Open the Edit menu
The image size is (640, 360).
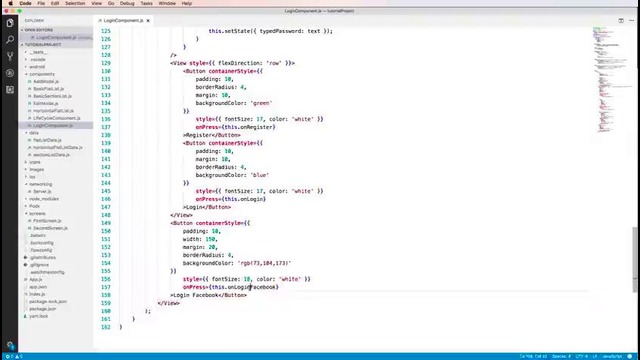click(55, 3)
